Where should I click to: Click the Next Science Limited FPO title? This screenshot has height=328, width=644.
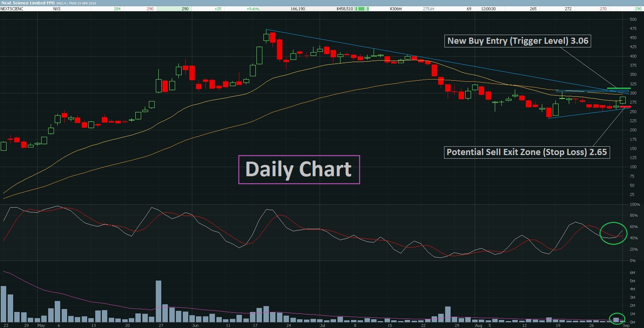tap(28, 3)
